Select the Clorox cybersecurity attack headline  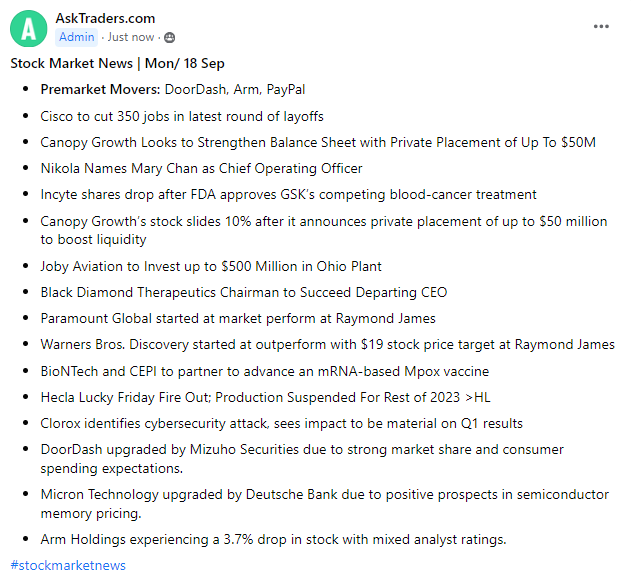[x=282, y=423]
